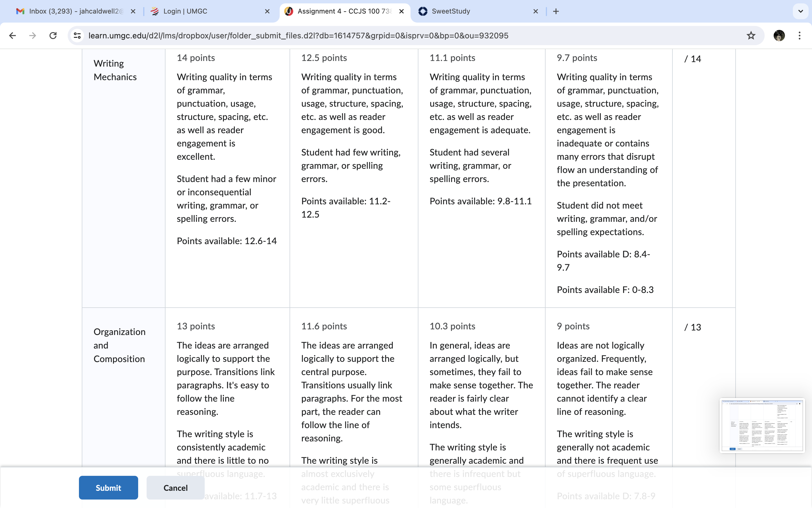Click the Organization and Composition criterion label
Viewport: 812px width, 508px height.
(x=120, y=345)
